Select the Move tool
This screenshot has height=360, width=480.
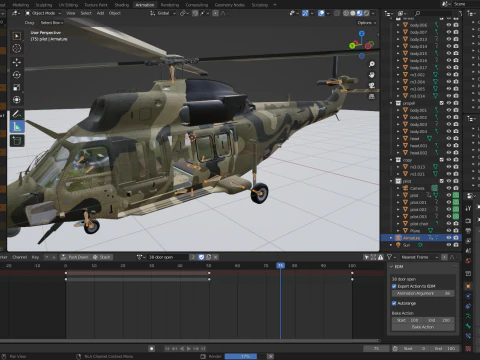[x=17, y=62]
